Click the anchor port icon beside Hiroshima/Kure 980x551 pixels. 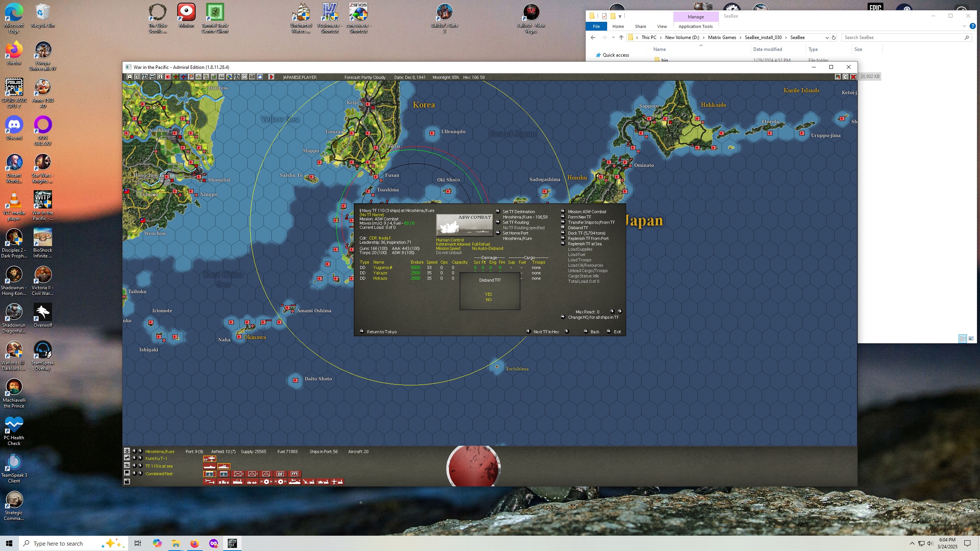pos(127,451)
